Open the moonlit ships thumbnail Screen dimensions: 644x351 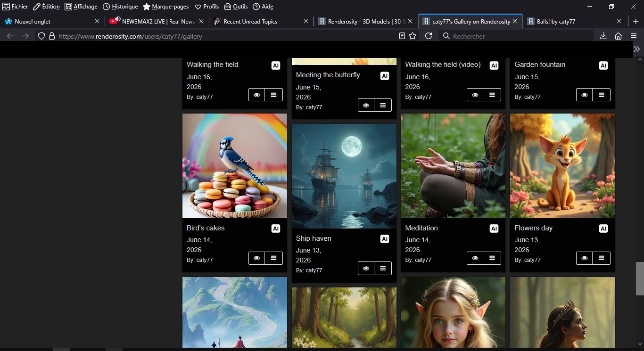(x=344, y=176)
